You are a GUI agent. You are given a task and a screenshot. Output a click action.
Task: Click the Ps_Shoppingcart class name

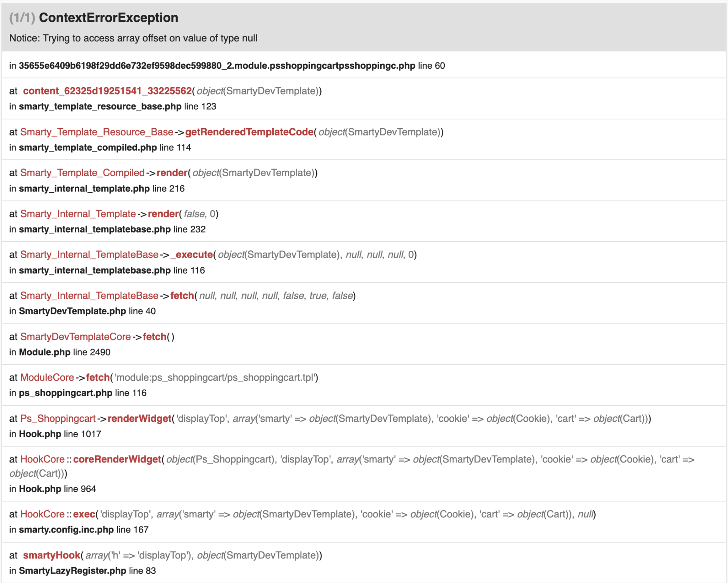(58, 418)
